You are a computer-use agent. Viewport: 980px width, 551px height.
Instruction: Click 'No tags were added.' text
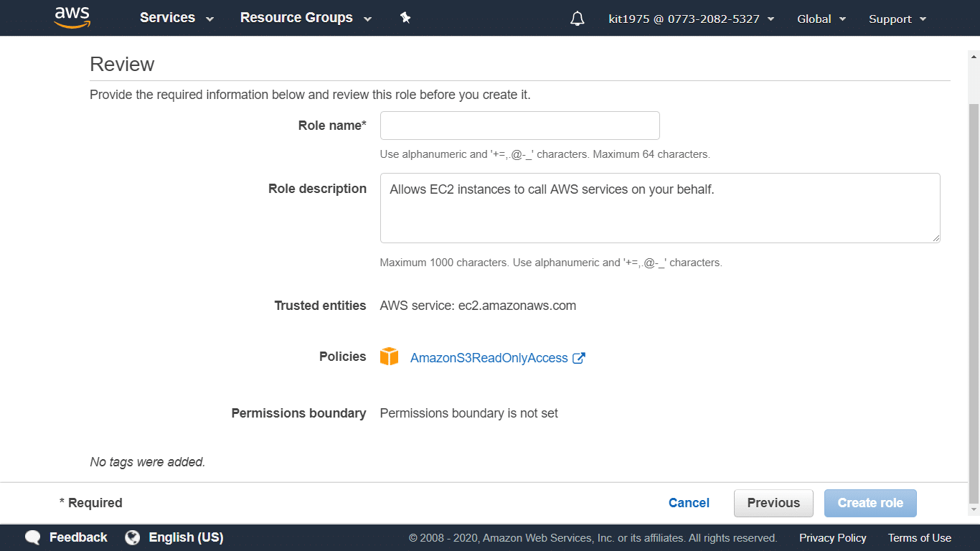(148, 462)
